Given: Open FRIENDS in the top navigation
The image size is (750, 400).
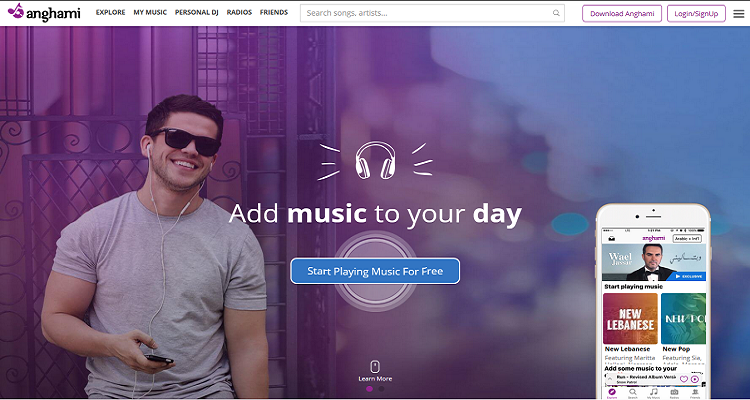Looking at the screenshot, I should [x=274, y=12].
